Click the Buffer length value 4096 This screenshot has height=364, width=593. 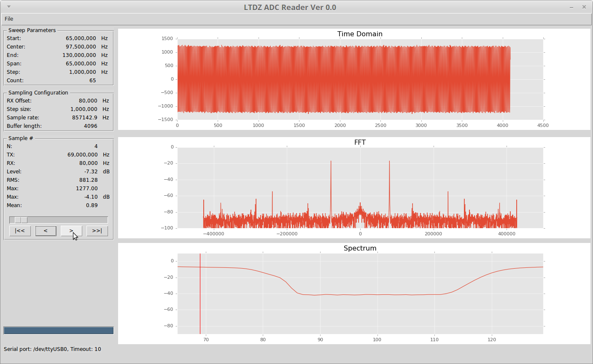click(91, 126)
